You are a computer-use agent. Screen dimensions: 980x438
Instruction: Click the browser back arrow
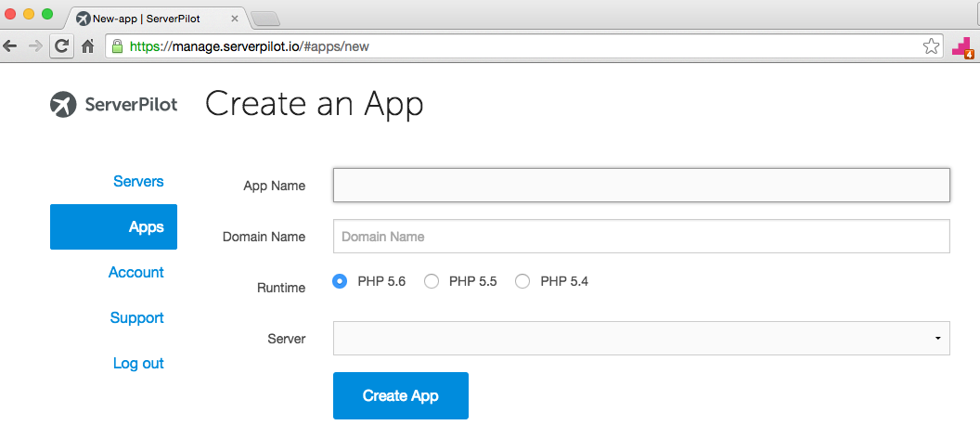click(x=10, y=45)
